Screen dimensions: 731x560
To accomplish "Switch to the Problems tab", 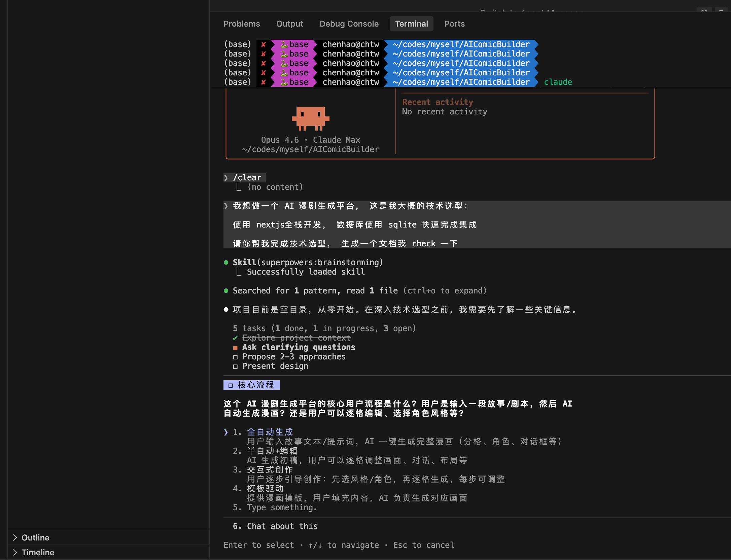I will [x=242, y=24].
